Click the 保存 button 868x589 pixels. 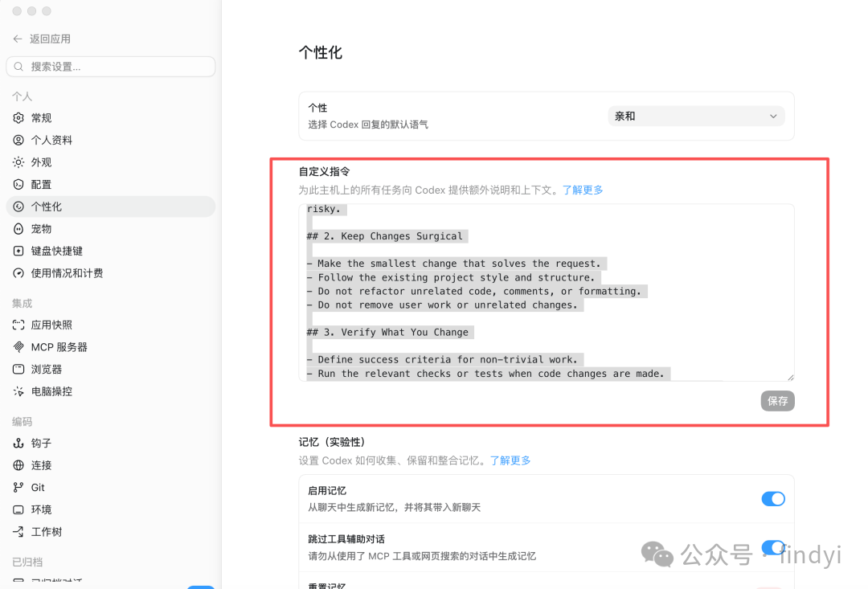[777, 401]
